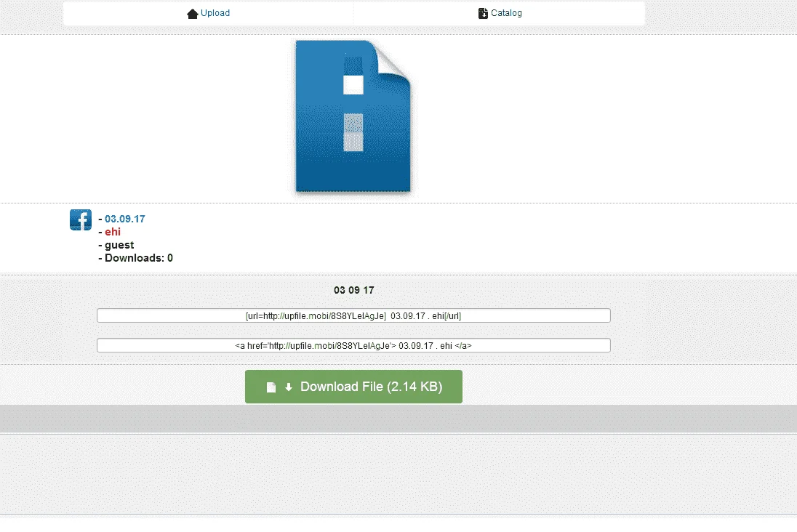
Task: Click the Download File (2.14 KB) button
Action: 353,387
